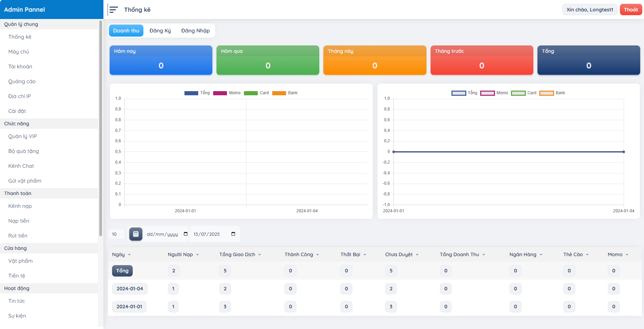Expand Tổng Doanh Thu column sort

(x=484, y=255)
